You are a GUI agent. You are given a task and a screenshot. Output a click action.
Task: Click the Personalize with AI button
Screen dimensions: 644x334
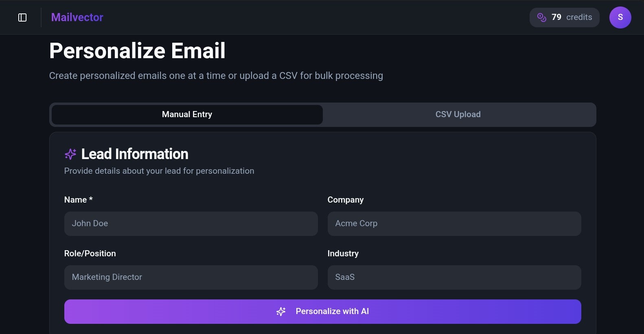point(323,312)
